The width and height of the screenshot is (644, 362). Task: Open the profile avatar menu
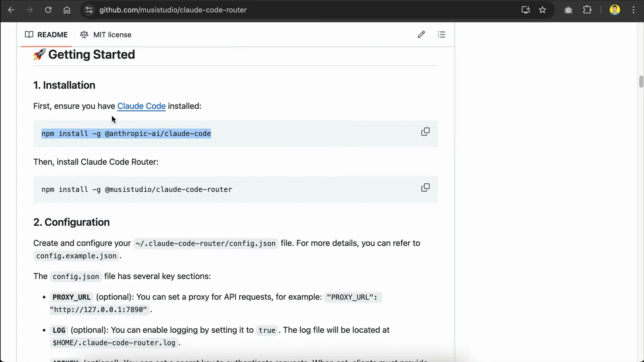pos(615,10)
